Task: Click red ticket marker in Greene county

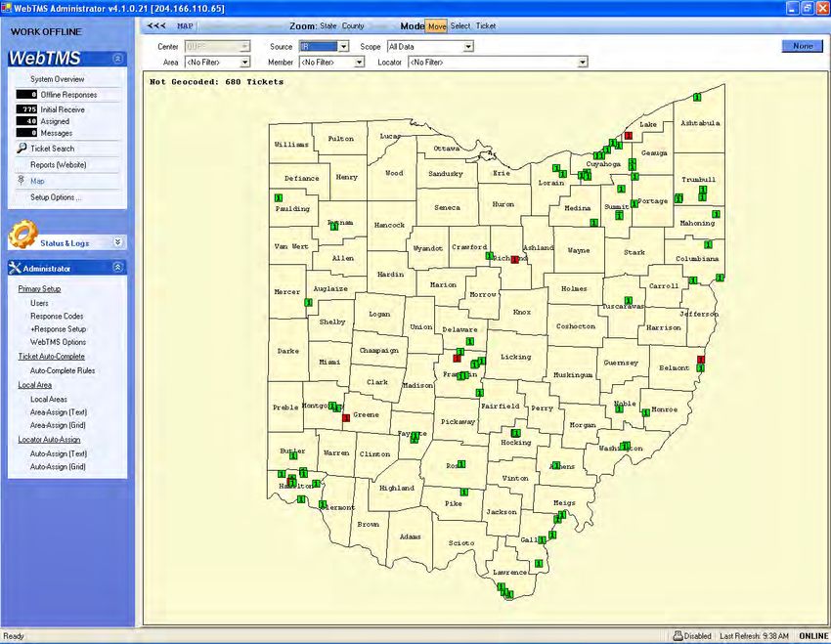Action: 346,418
